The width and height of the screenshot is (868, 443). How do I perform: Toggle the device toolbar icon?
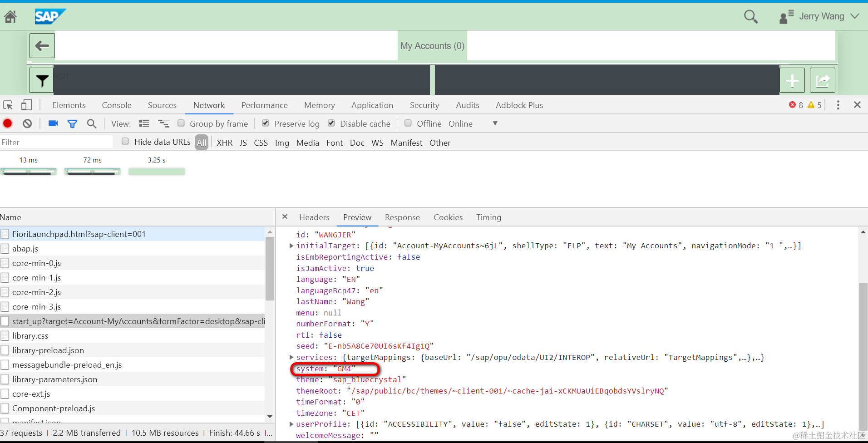pyautogui.click(x=26, y=105)
